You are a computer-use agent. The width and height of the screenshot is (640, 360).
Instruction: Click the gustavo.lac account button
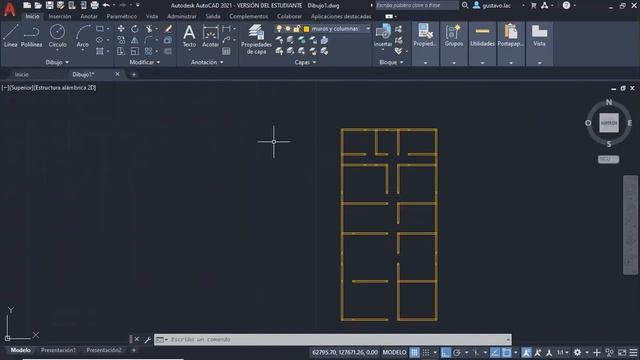(493, 5)
